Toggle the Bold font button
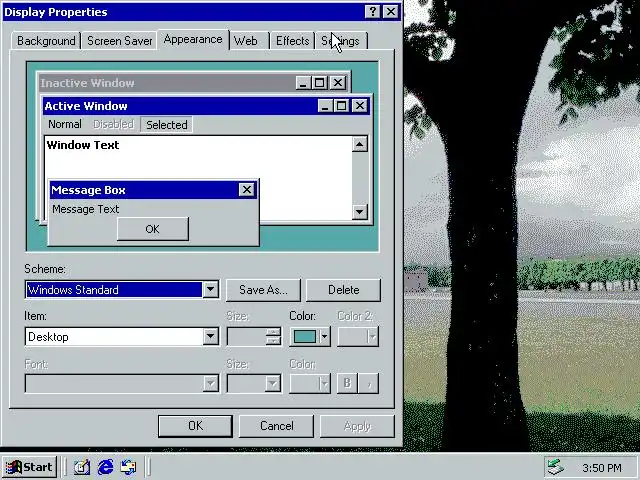640x480 pixels. click(347, 383)
